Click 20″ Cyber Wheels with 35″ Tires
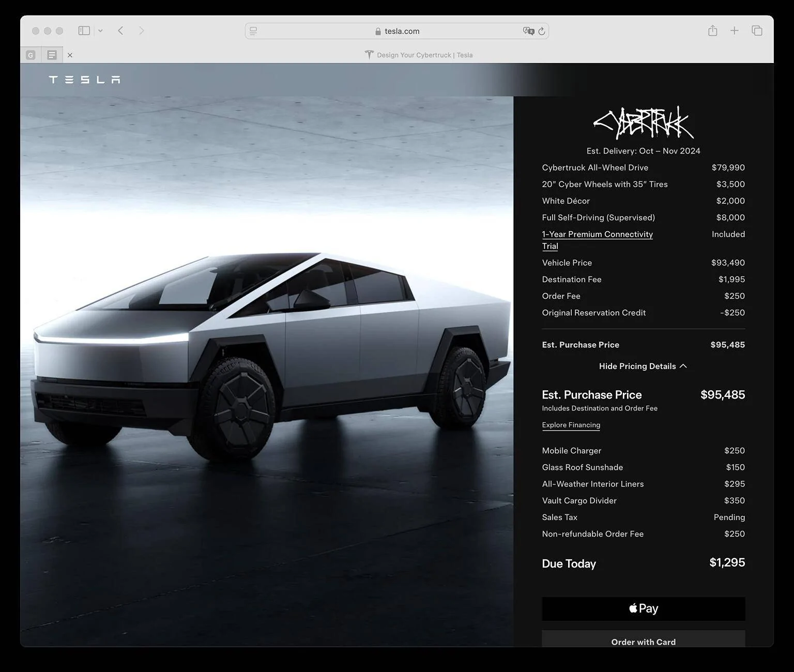 tap(605, 184)
